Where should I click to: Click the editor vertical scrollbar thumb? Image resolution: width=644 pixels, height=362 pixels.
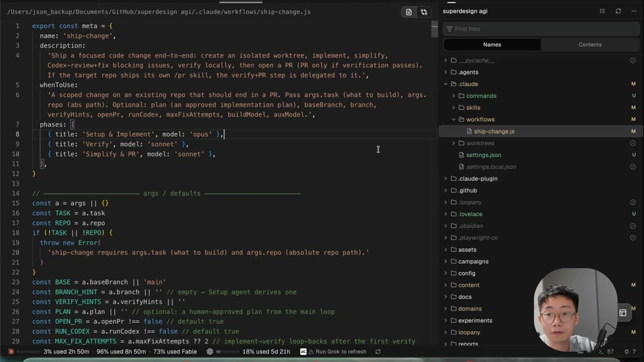[x=435, y=29]
